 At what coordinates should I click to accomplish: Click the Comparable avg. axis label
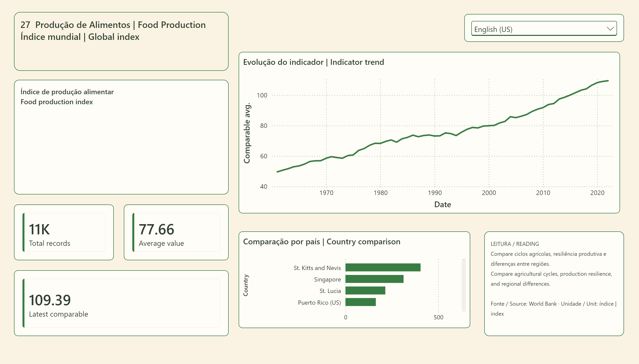click(247, 133)
